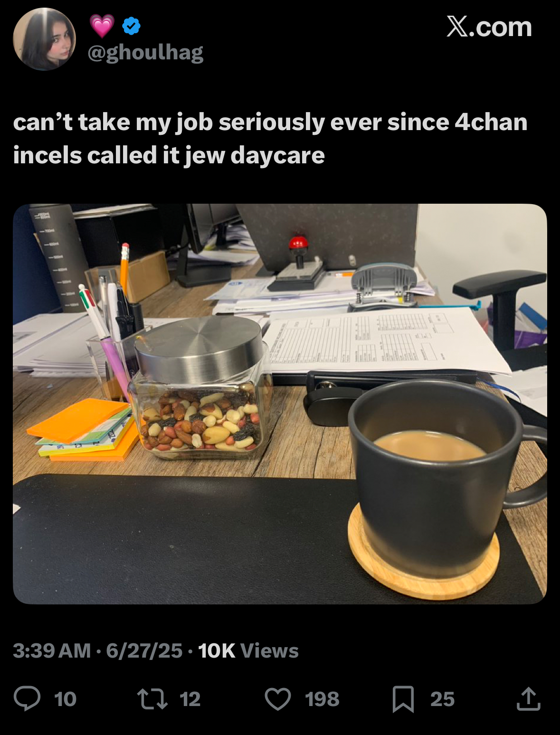Viewport: 560px width, 735px height.
Task: Tap the upload share icon
Action: [x=529, y=699]
